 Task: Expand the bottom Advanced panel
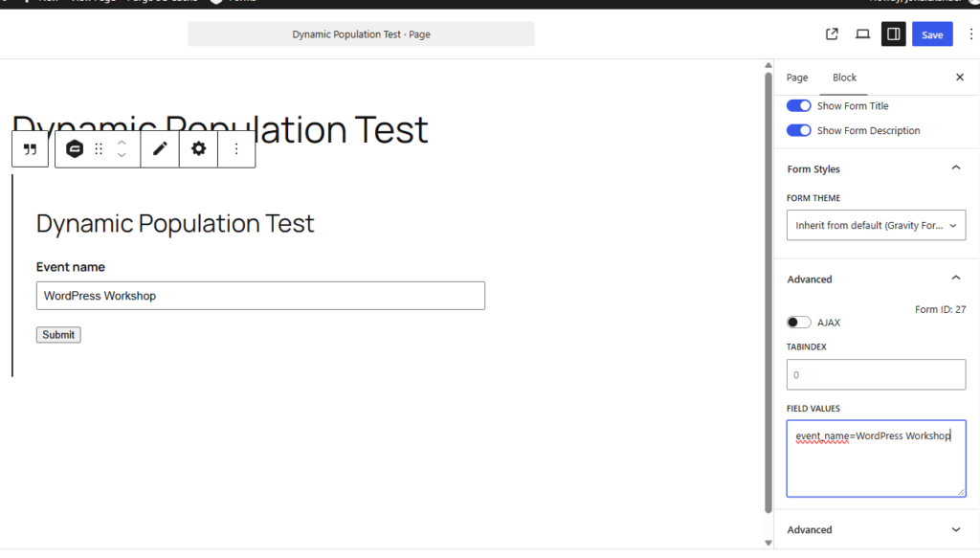(x=956, y=530)
